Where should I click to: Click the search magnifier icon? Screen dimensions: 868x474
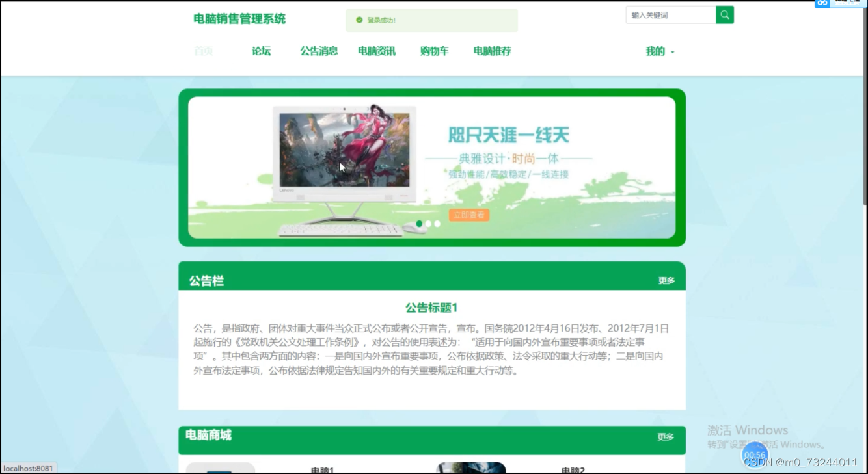[724, 14]
